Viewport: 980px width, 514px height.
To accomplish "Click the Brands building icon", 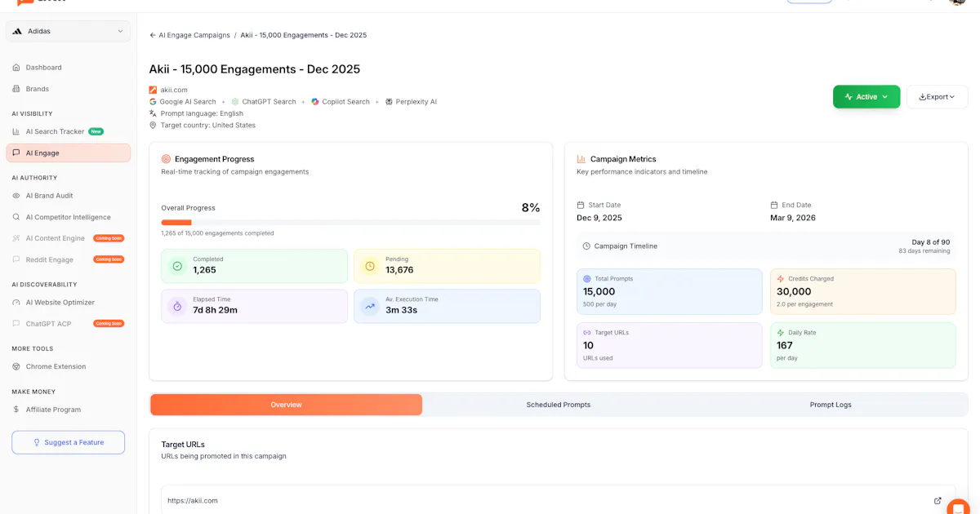I will (16, 89).
